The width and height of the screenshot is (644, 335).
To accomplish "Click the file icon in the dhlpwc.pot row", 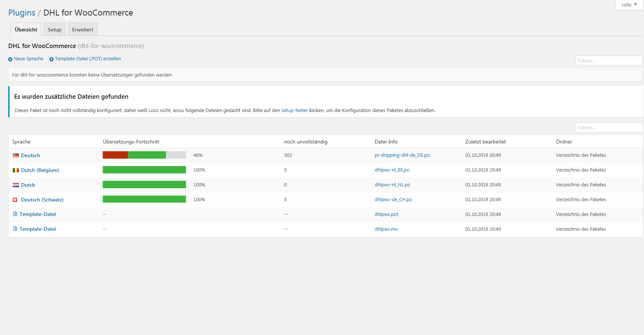I will click(x=15, y=214).
